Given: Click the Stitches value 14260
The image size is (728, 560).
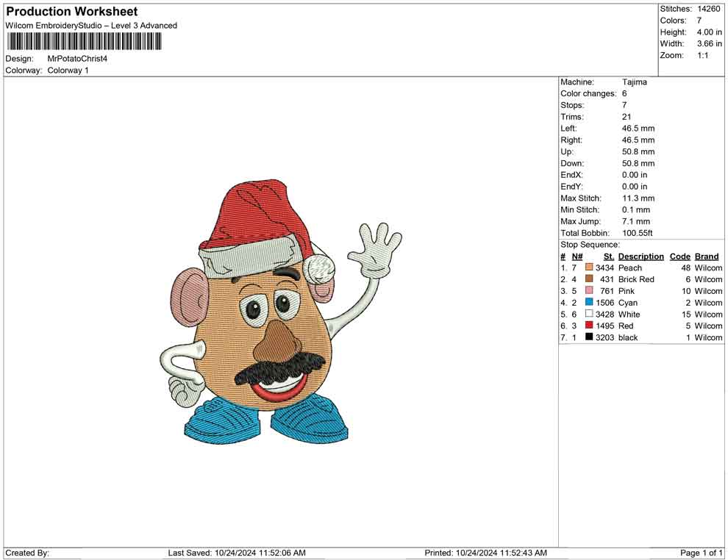Looking at the screenshot, I should coord(708,9).
